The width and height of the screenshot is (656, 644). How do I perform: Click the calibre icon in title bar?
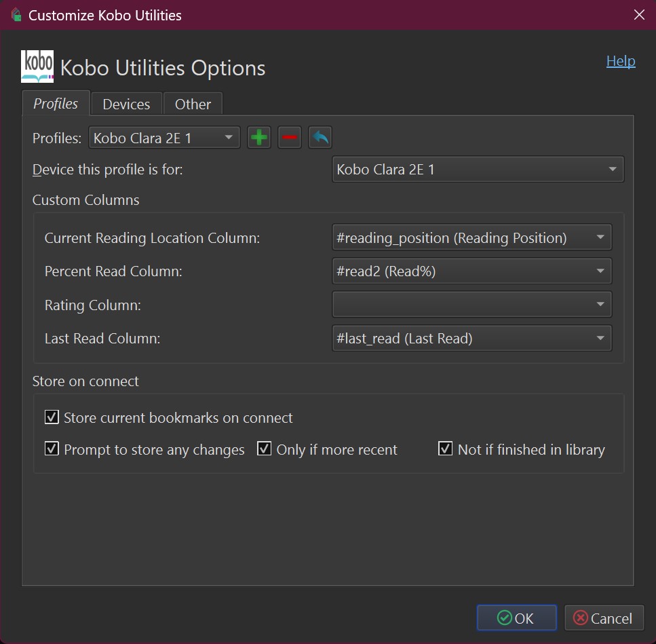tap(16, 14)
